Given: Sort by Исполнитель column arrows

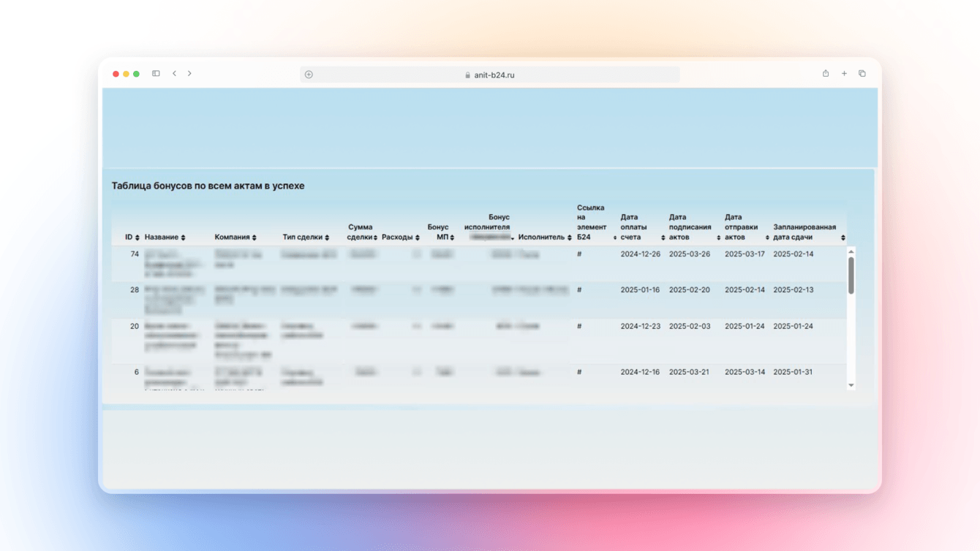Looking at the screenshot, I should pos(570,237).
